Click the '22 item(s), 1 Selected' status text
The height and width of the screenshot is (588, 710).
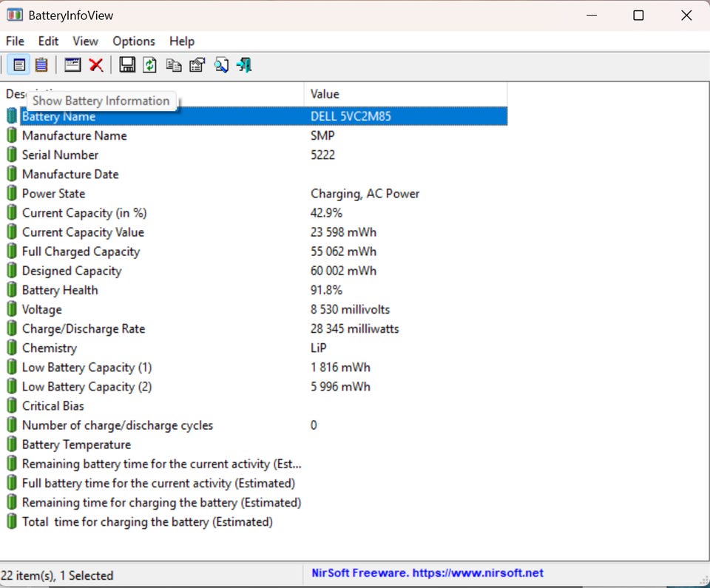coord(57,575)
